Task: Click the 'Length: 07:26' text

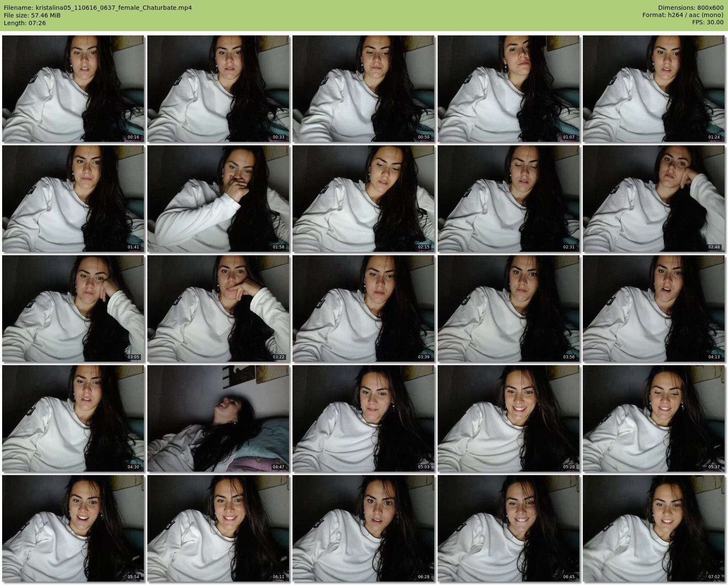Action: click(x=25, y=23)
